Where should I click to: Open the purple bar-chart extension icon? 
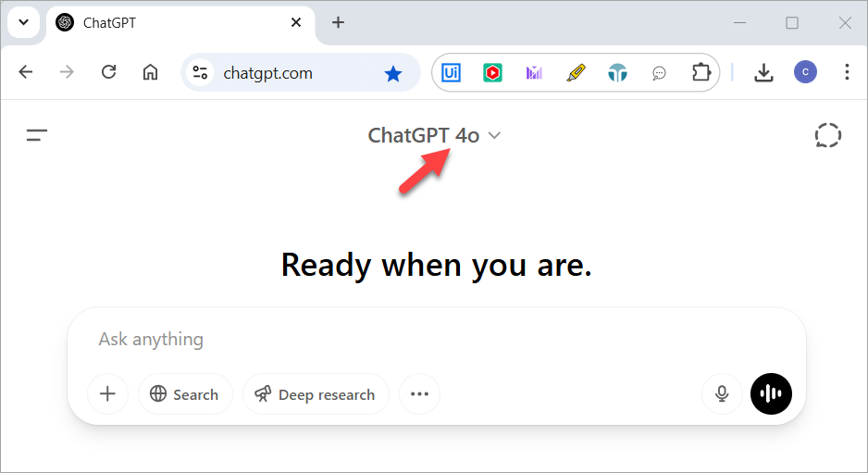coord(534,72)
